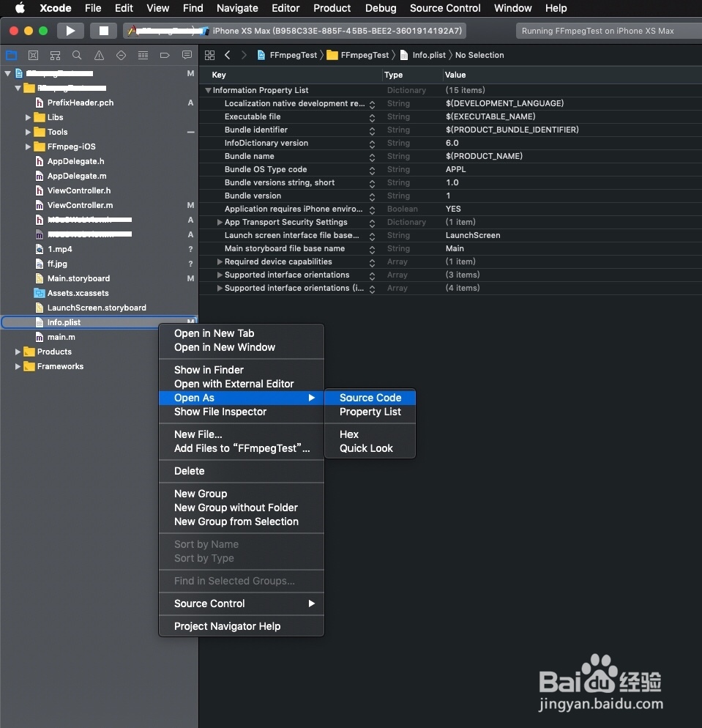
Task: Click the Value column header
Action: (x=455, y=75)
